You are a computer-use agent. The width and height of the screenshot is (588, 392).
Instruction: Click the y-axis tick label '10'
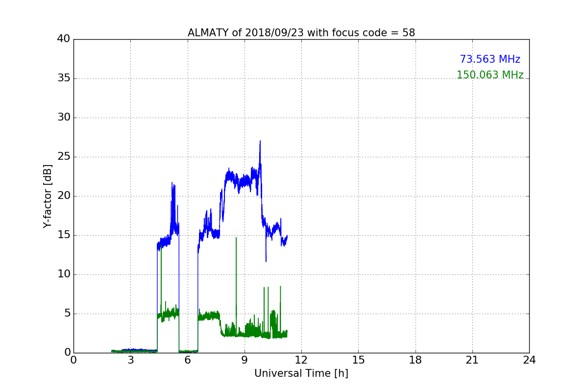tap(64, 274)
